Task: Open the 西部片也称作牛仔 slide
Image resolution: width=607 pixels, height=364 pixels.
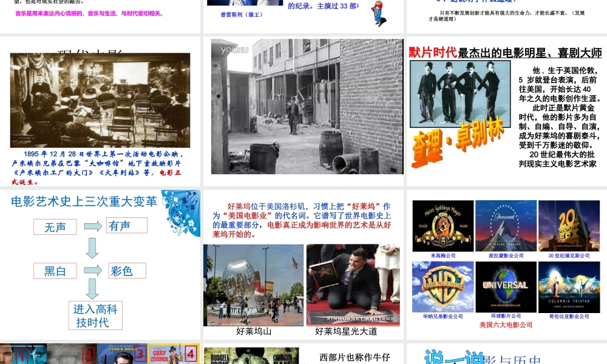Action: (x=303, y=354)
